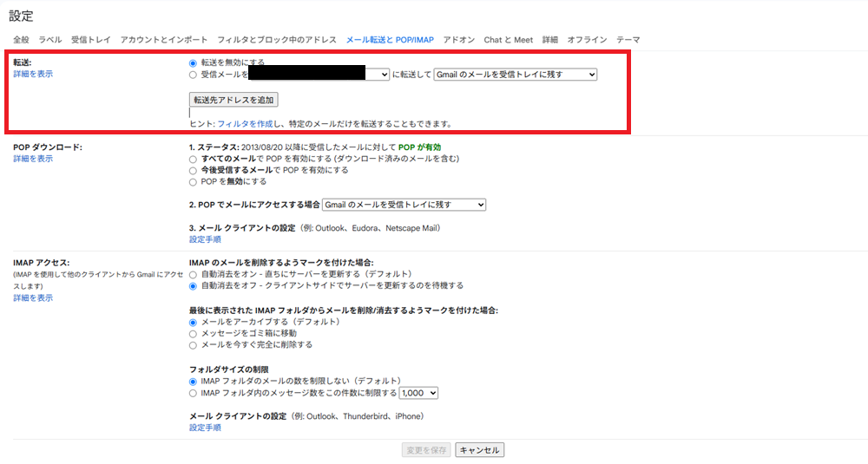Expand the forwarding action Gmail dropdown
Image resolution: width=868 pixels, height=464 pixels.
[x=515, y=75]
